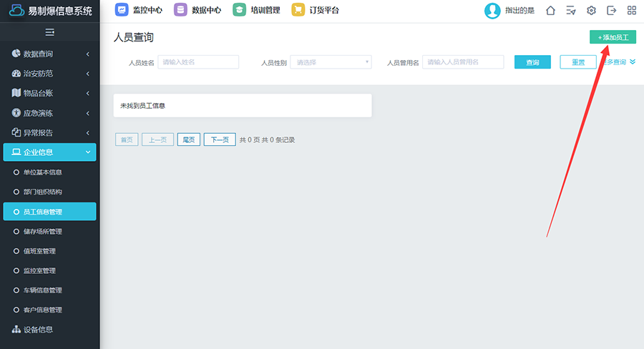
Task: Open the 人员性别 dropdown
Action: tap(331, 62)
